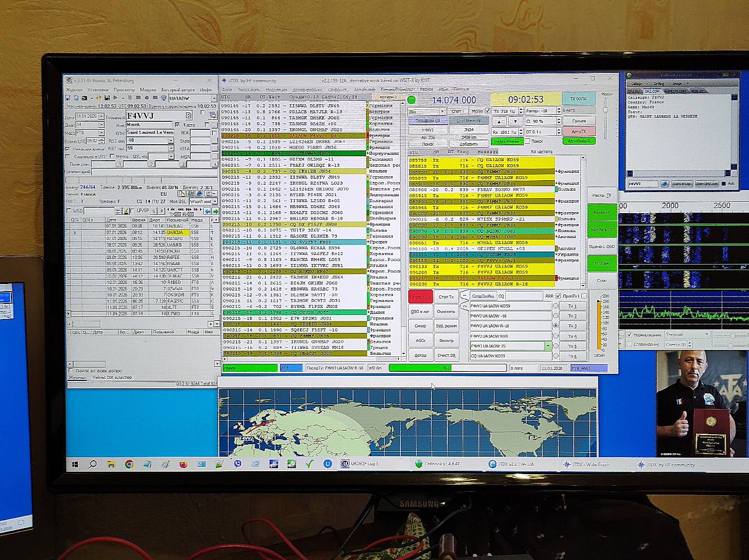Click the red Разреш. Tx button
Image resolution: width=749 pixels, height=560 pixels.
[x=420, y=297]
